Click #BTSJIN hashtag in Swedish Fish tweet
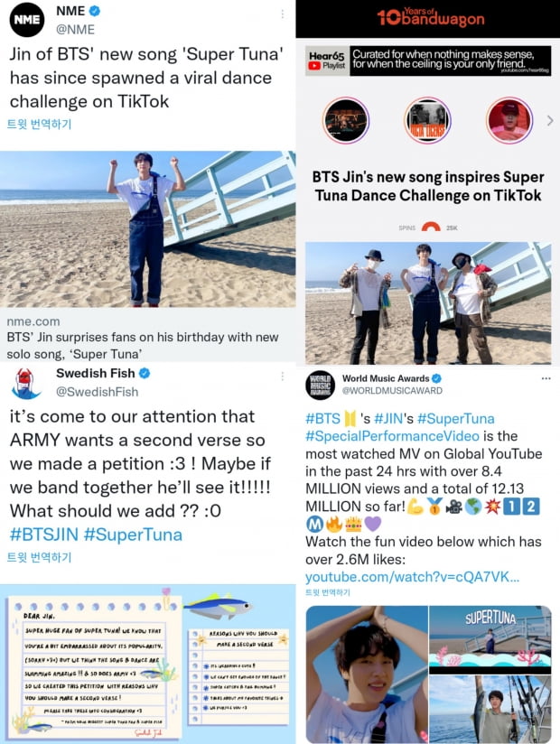The image size is (560, 744). [44, 535]
